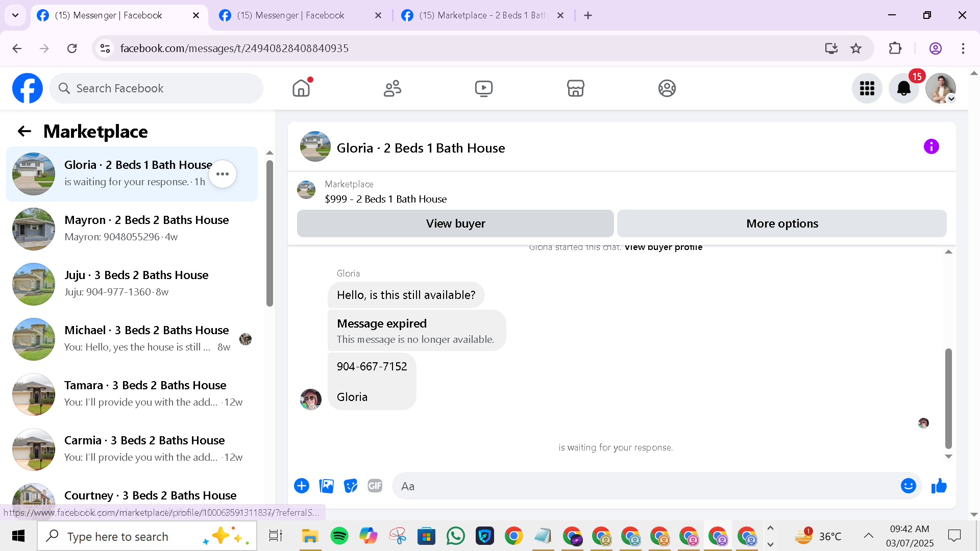
Task: Click the More options button
Action: coord(781,223)
